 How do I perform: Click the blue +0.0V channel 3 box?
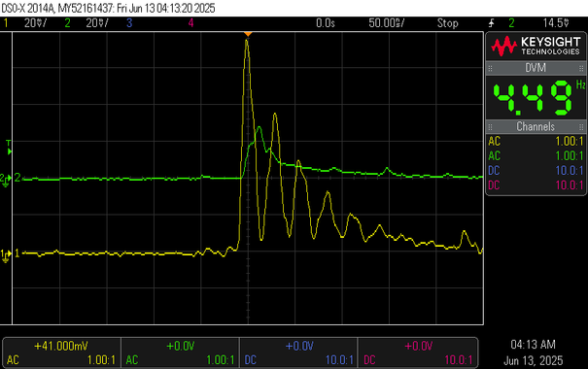coord(299,352)
